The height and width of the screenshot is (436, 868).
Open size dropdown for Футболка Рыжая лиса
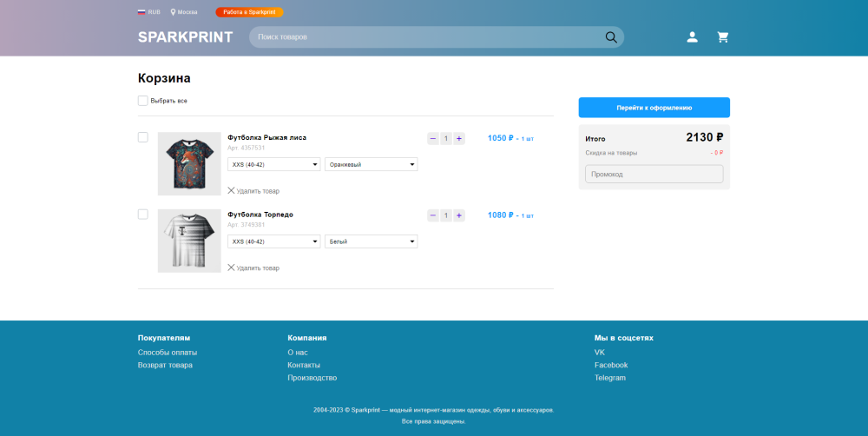tap(273, 164)
